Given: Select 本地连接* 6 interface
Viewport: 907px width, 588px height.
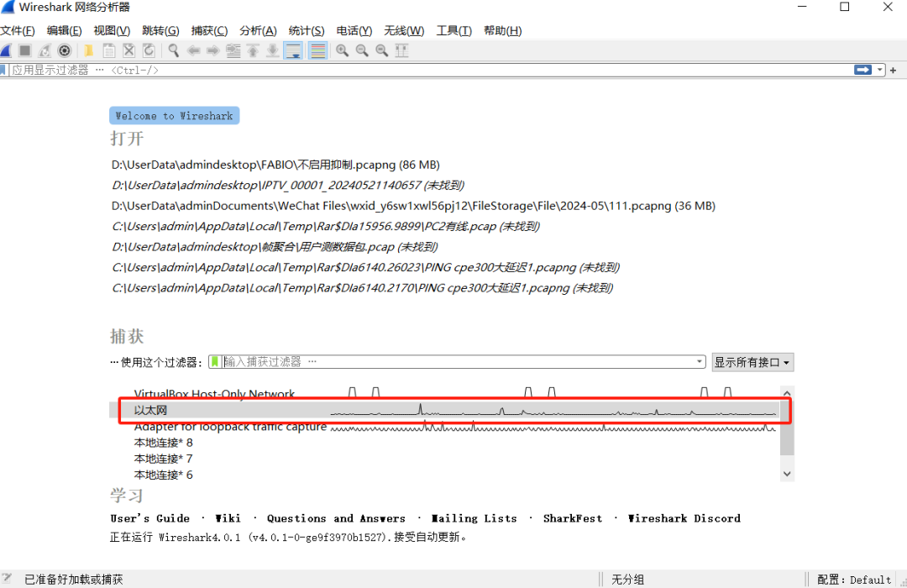Looking at the screenshot, I should (444, 475).
